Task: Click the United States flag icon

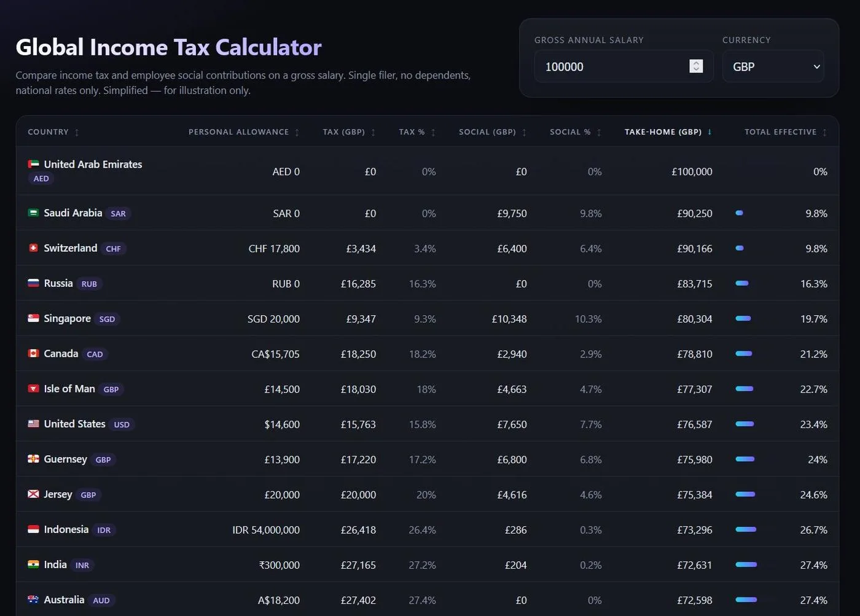Action: coord(33,424)
